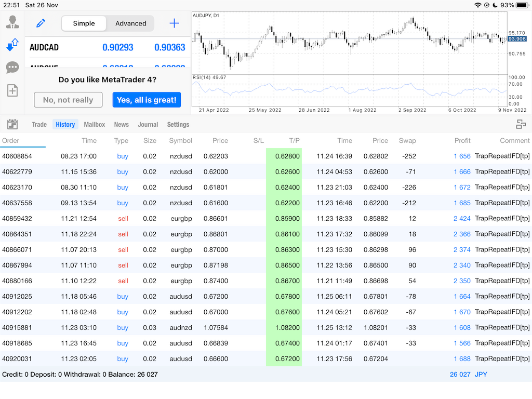Select order 40880166
532x399 pixels.
click(266, 281)
